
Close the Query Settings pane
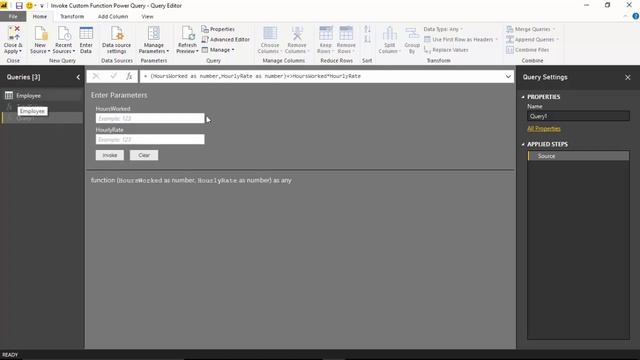tap(627, 77)
